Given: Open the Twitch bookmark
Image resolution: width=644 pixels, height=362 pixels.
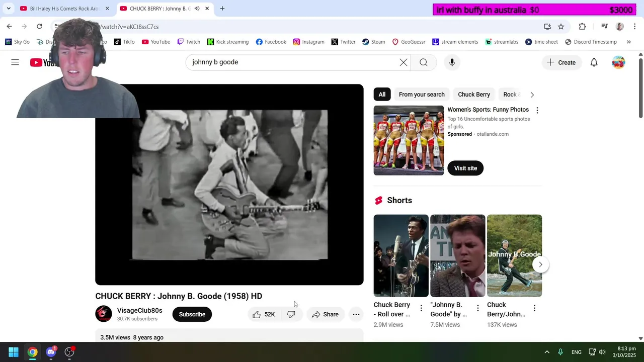Looking at the screenshot, I should (x=189, y=42).
